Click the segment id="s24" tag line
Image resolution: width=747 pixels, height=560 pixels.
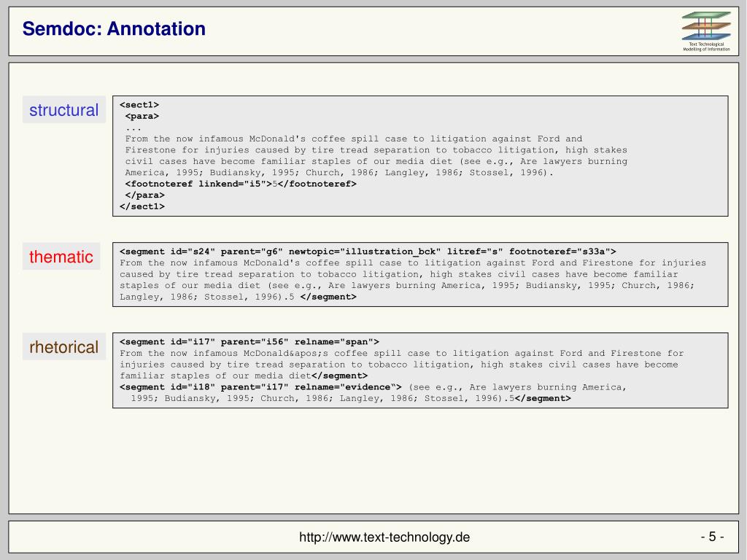(368, 252)
